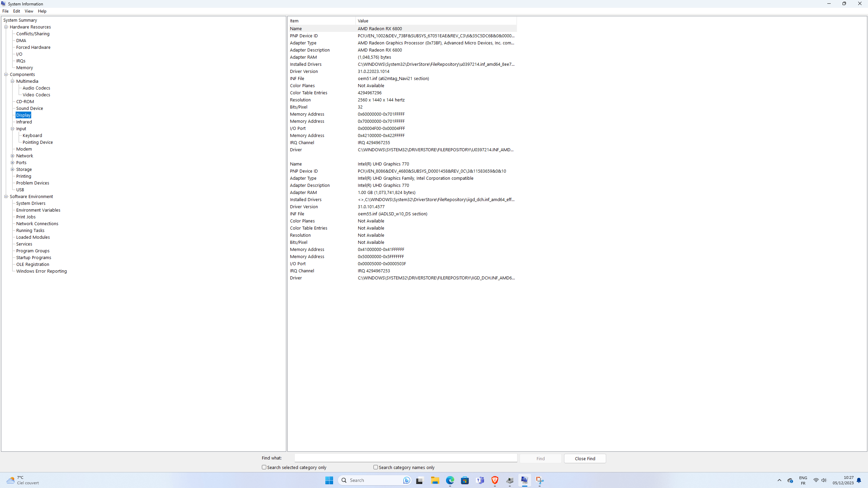Select the Display item in Components tree
Image resolution: width=868 pixels, height=488 pixels.
pos(23,115)
